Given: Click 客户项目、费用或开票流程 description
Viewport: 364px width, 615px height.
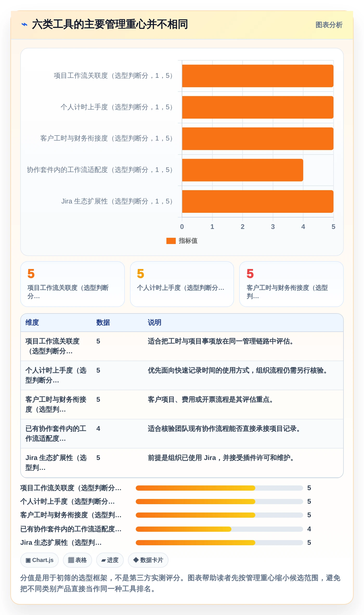Looking at the screenshot, I should pyautogui.click(x=211, y=400).
